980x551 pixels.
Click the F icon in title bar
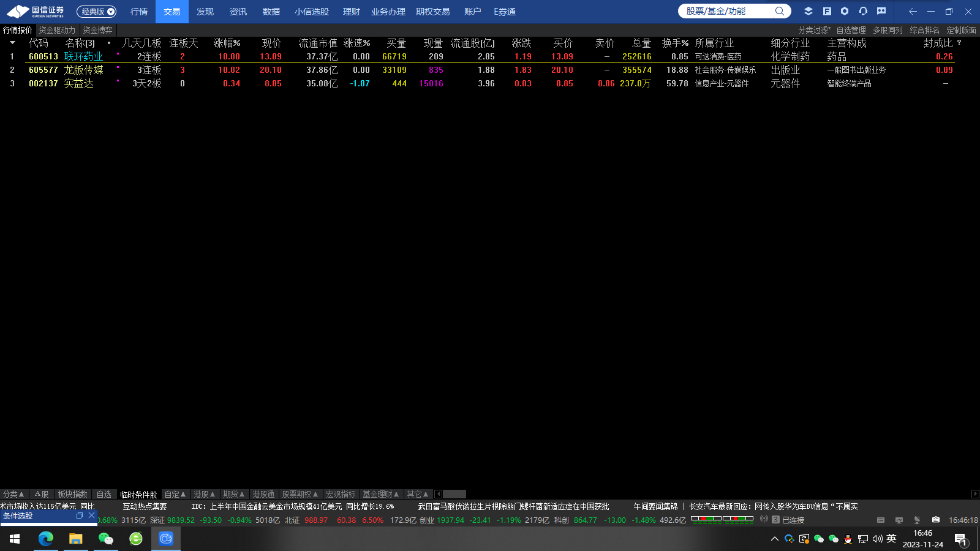pos(827,11)
